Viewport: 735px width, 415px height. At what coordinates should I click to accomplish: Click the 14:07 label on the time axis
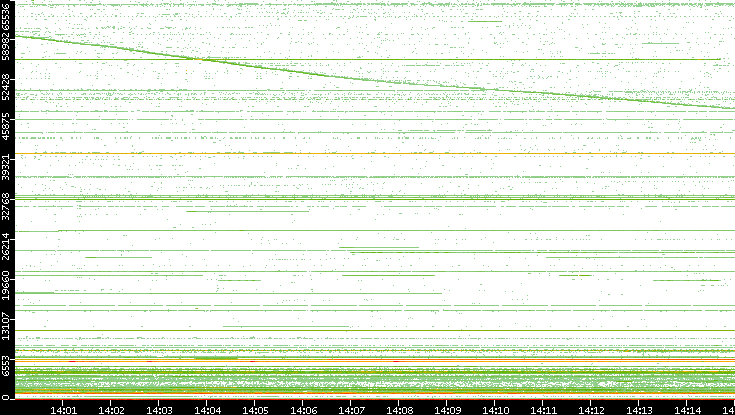351,410
